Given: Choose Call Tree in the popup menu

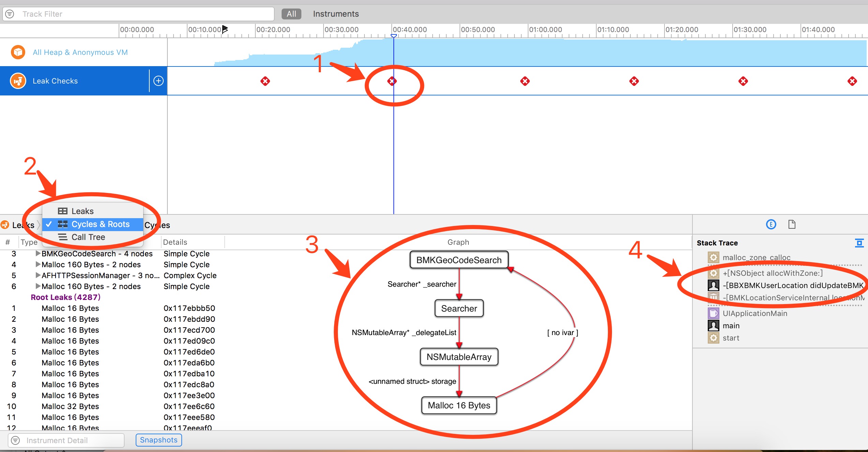Looking at the screenshot, I should click(92, 237).
